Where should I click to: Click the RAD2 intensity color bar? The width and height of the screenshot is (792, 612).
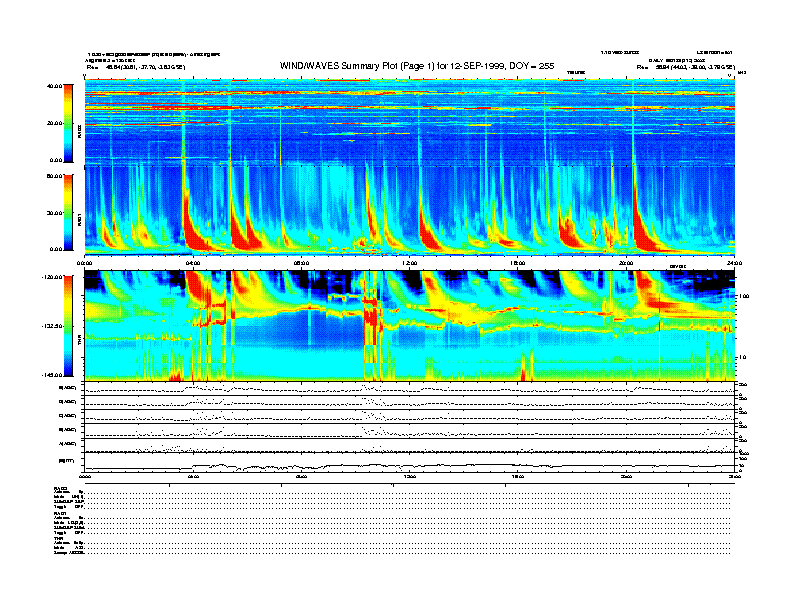tap(68, 123)
